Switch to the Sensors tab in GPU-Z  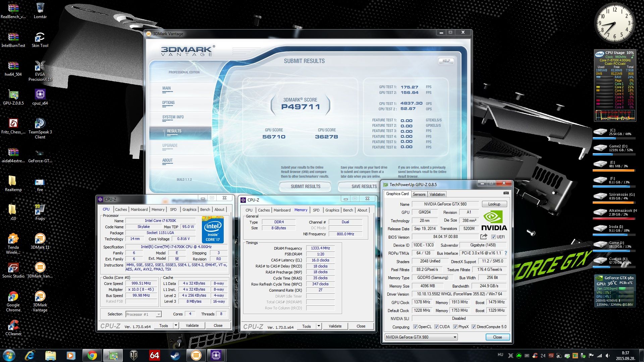[419, 194]
